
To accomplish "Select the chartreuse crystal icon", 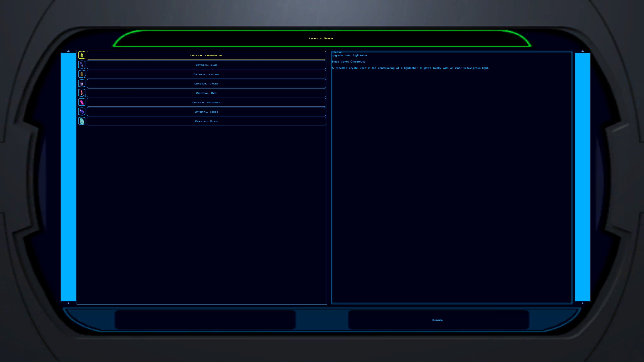I will click(82, 55).
